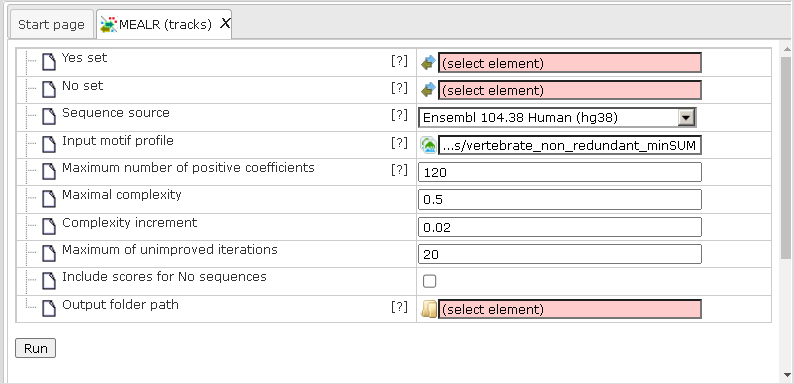Click the document icon beside Input motif profile

coord(49,144)
